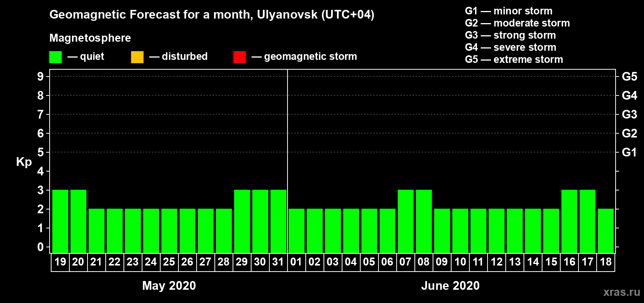Select the bar for June 07
The height and width of the screenshot is (303, 644).
(406, 221)
